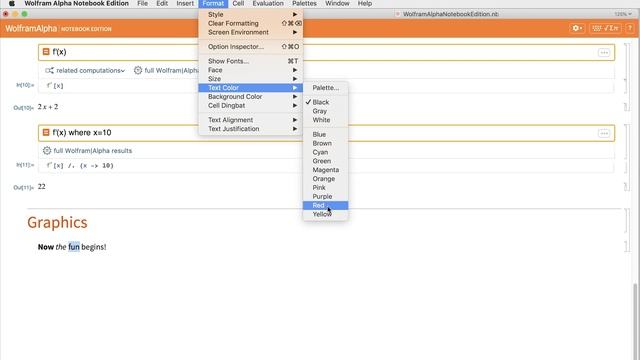Open the File menu
The width and height of the screenshot is (640, 360).
[x=142, y=3]
